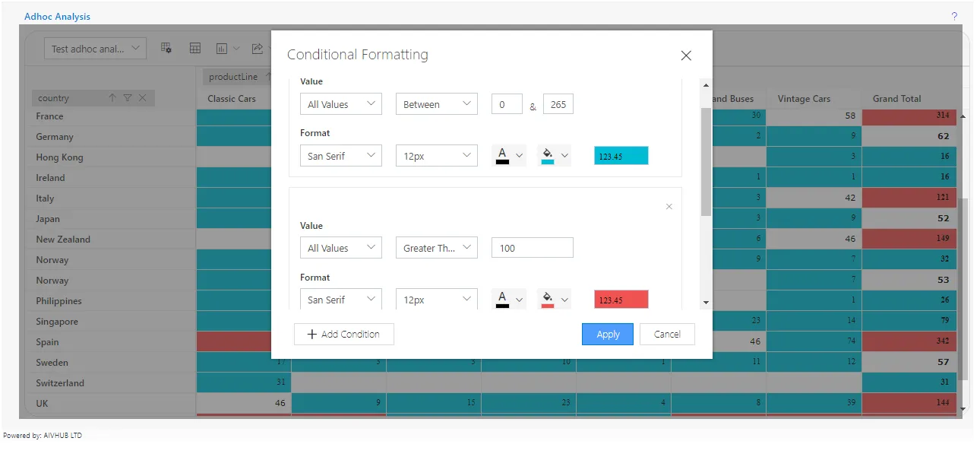Select the table view icon
Viewport: 980px width, 476px height.
point(195,48)
